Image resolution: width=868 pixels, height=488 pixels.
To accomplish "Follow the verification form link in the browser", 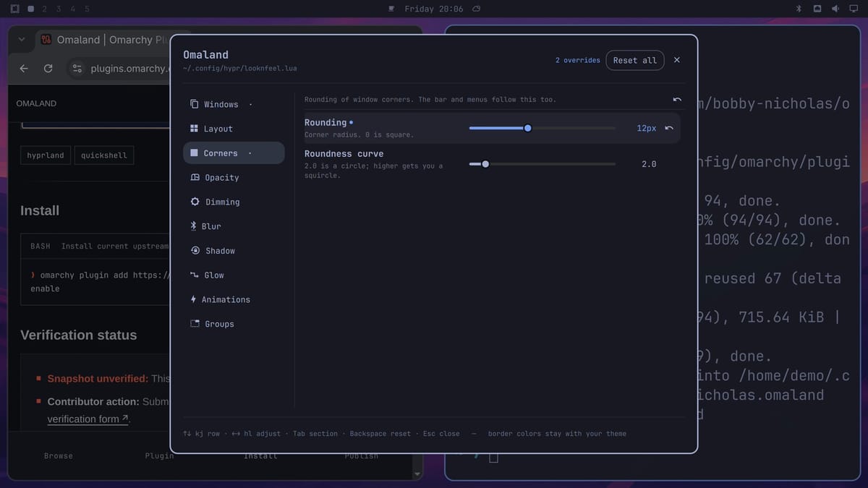I will 88,419.
